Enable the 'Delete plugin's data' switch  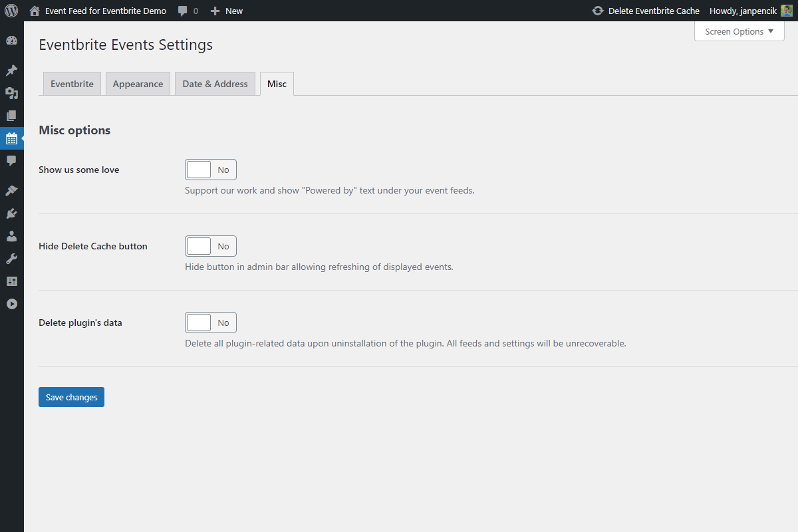pyautogui.click(x=210, y=323)
